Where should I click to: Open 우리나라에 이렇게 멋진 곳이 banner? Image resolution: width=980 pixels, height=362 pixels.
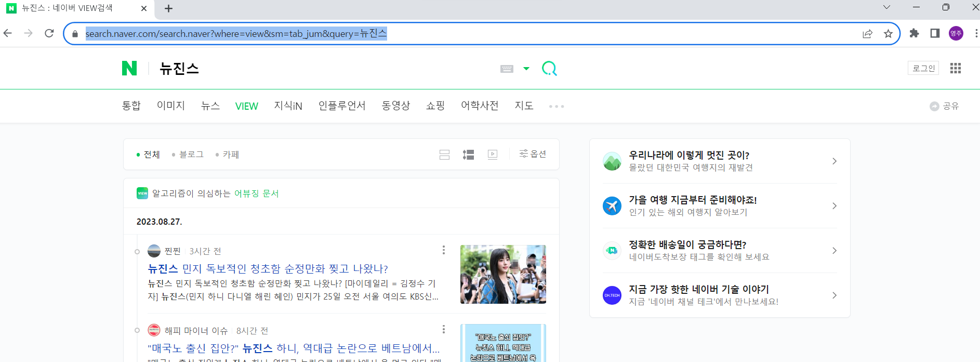click(720, 161)
